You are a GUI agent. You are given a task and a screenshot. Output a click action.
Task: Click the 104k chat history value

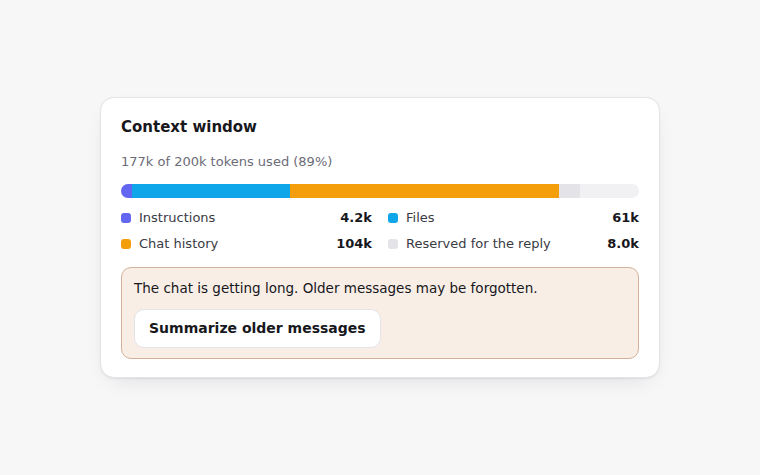click(354, 243)
